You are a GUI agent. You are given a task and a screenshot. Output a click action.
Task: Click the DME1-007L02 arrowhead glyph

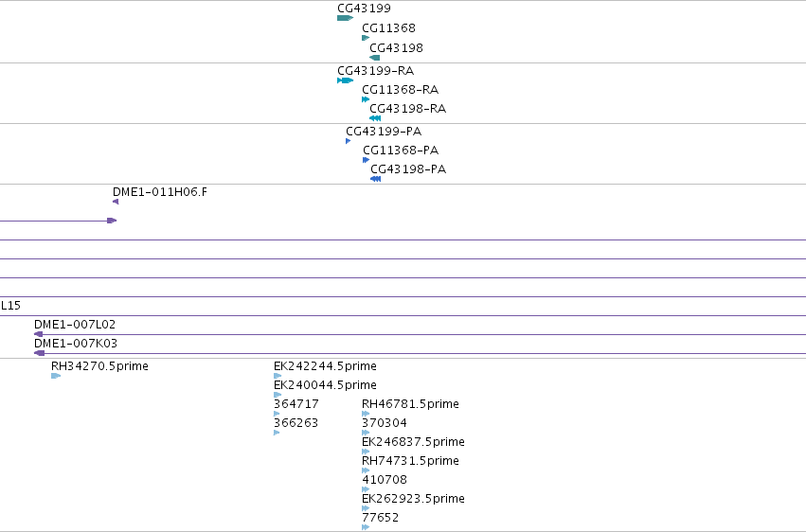point(38,334)
